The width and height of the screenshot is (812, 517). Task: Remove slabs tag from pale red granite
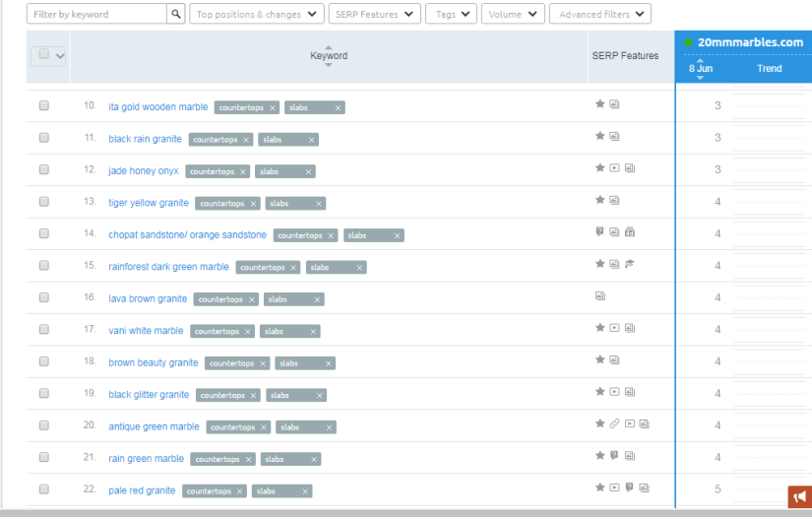(305, 491)
